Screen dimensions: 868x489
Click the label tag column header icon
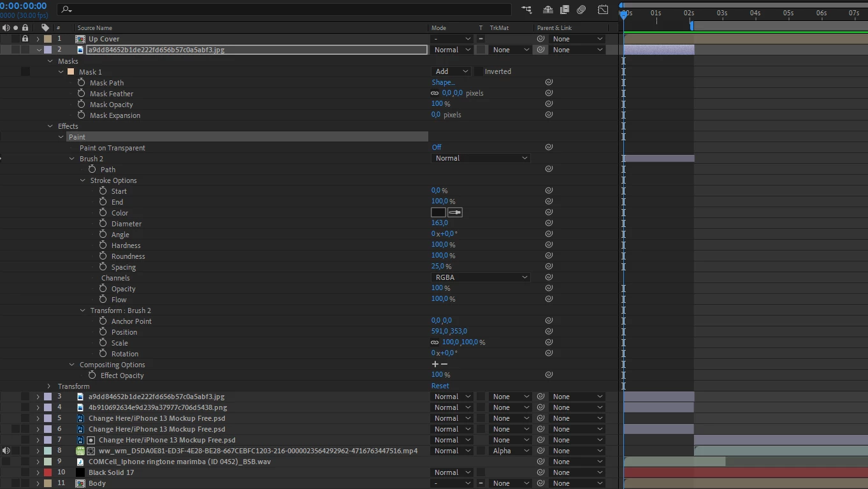coord(45,28)
